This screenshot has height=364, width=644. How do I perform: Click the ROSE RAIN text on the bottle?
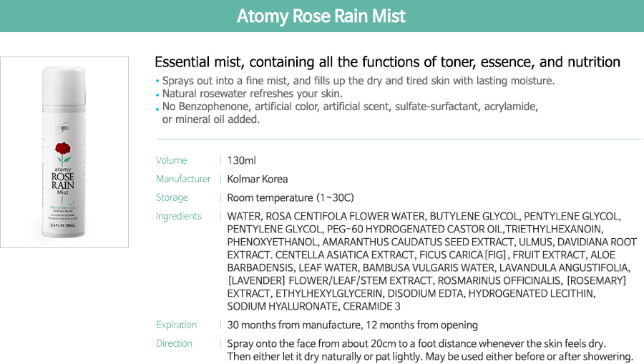tap(63, 180)
